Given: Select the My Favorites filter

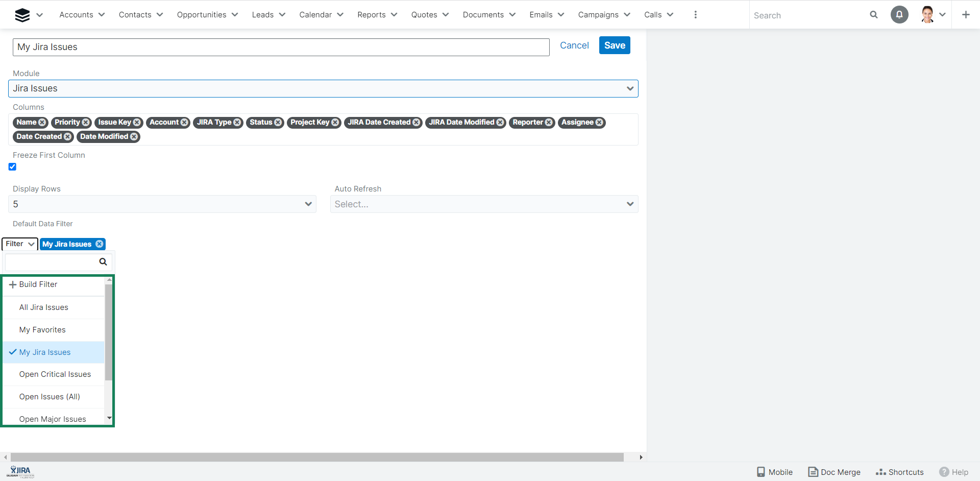Looking at the screenshot, I should 54,330.
